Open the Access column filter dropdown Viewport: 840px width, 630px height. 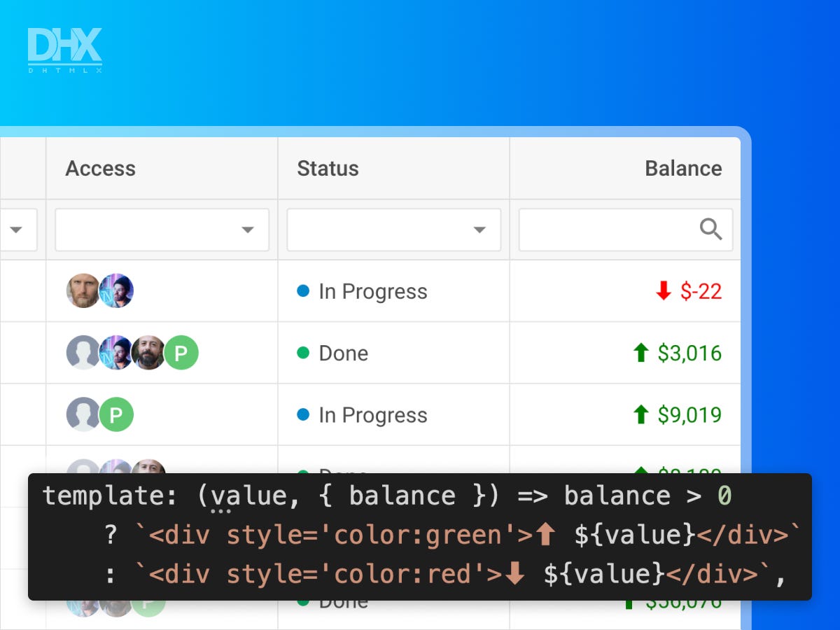coord(248,230)
